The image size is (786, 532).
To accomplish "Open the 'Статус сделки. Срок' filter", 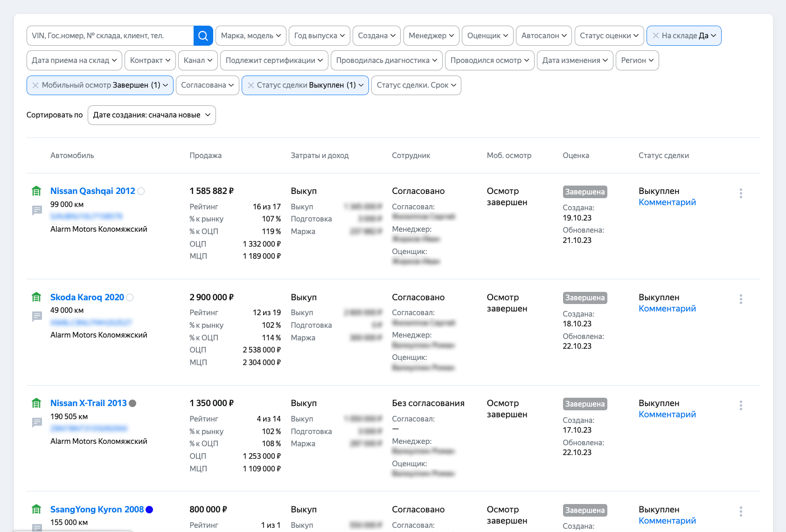I will (x=416, y=85).
